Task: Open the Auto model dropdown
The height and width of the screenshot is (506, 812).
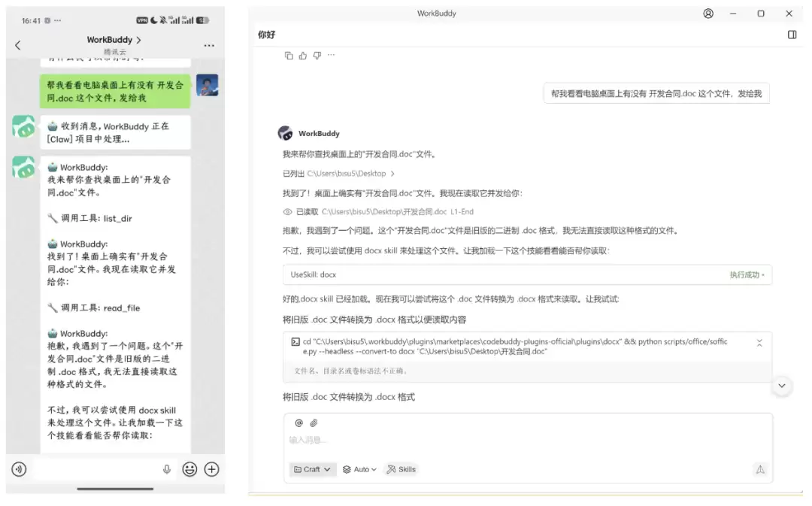Action: pyautogui.click(x=360, y=469)
